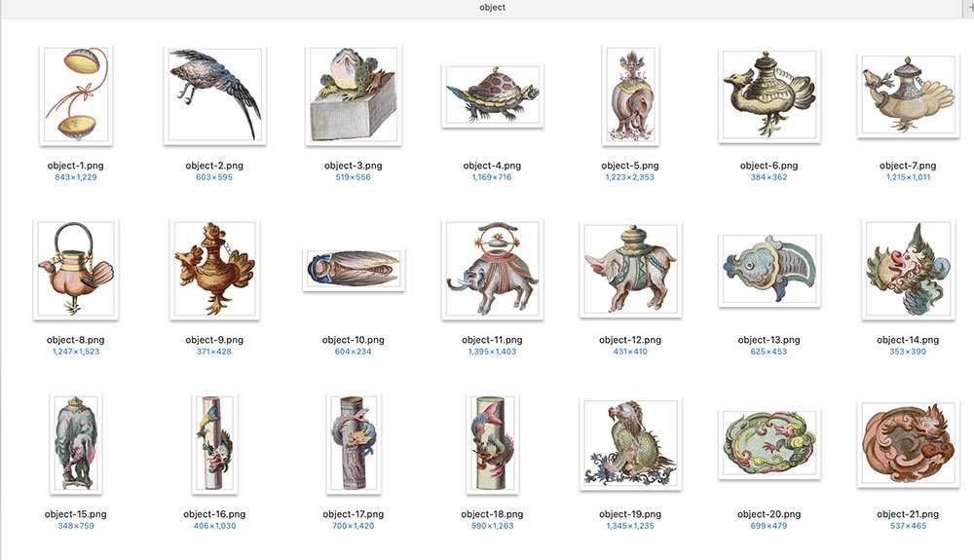
Task: Select the white dragon column object-16.png
Action: 215,444
